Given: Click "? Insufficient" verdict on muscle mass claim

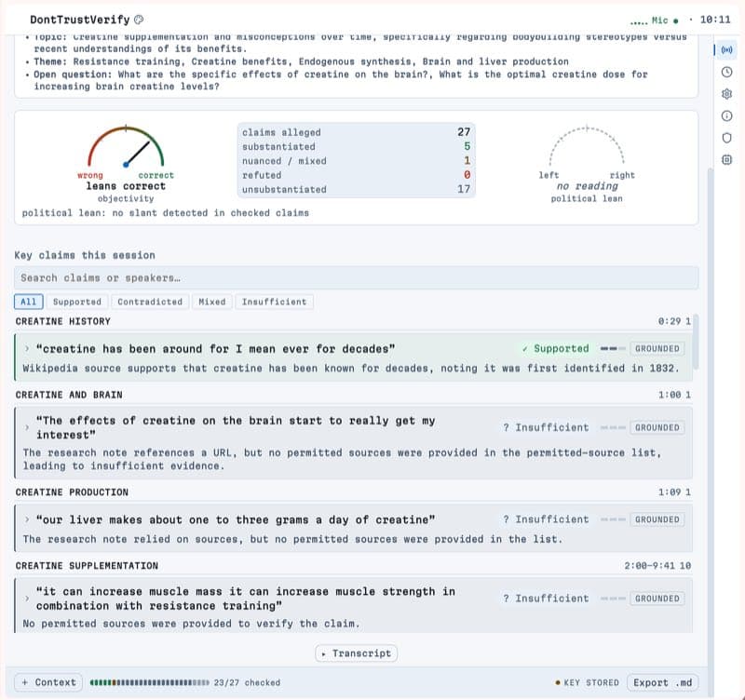Looking at the screenshot, I should point(546,599).
